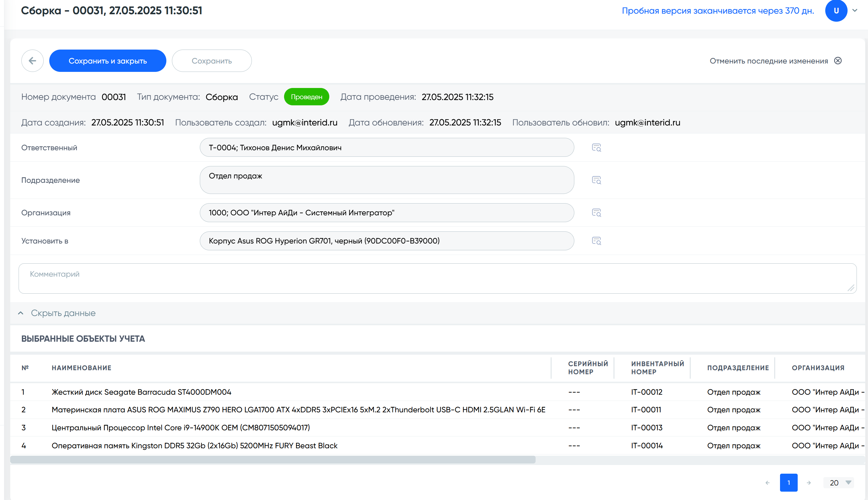This screenshot has width=868, height=500.
Task: Click the 'ИНВЕНТАРНЫЙ НОМЕР' column header
Action: (x=658, y=368)
